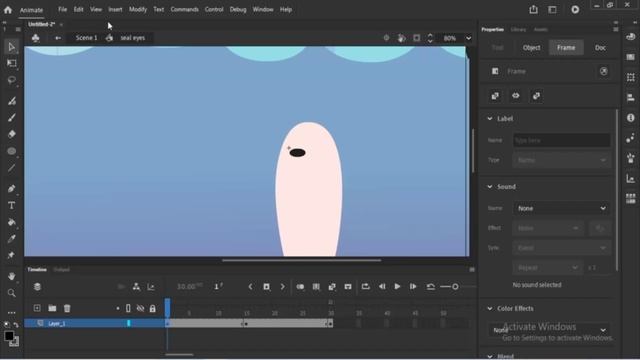Step forward one frame
The image size is (640, 360).
(x=413, y=287)
